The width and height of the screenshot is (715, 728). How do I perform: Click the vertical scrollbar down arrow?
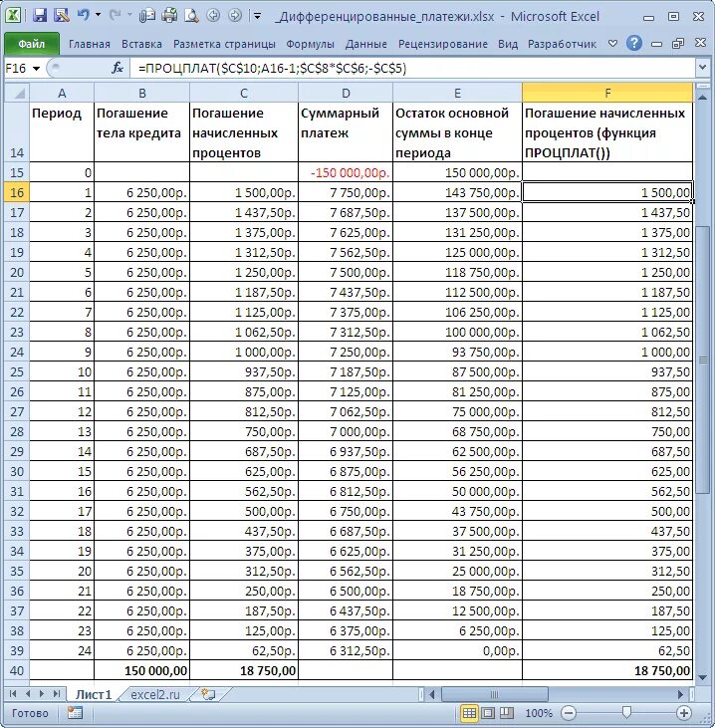click(x=703, y=678)
